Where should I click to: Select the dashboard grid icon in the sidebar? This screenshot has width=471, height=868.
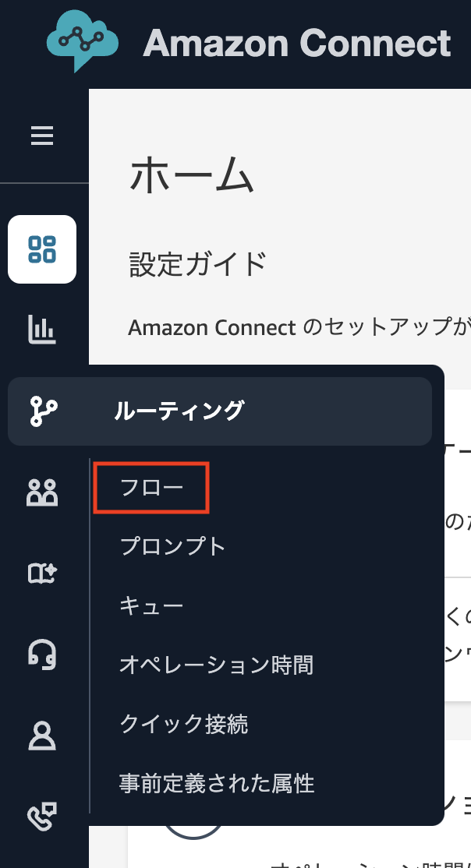tap(41, 249)
